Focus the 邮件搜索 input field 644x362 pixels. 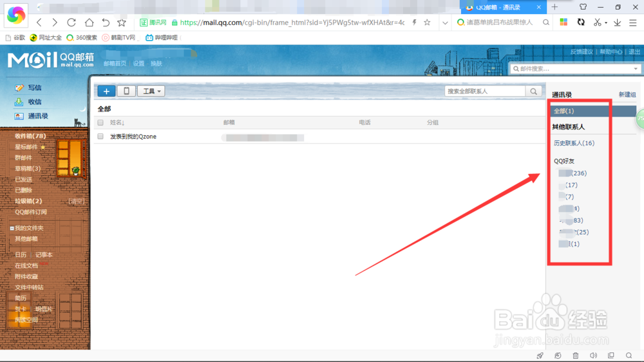(x=571, y=69)
